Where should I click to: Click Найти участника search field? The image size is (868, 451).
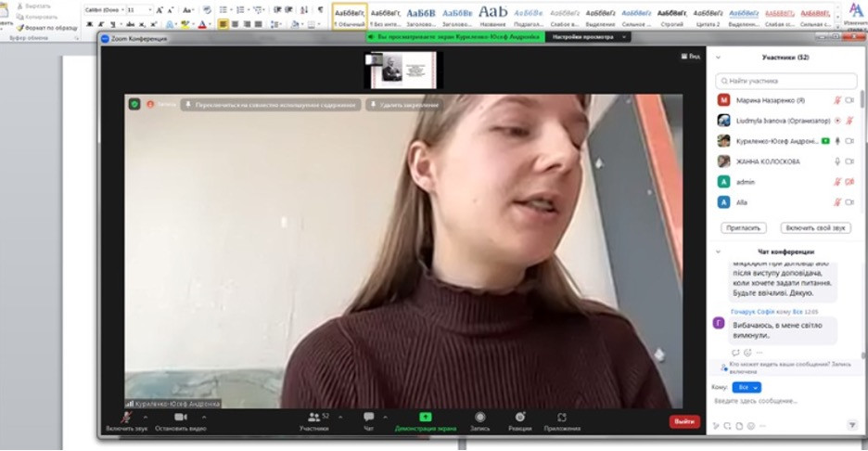point(786,81)
